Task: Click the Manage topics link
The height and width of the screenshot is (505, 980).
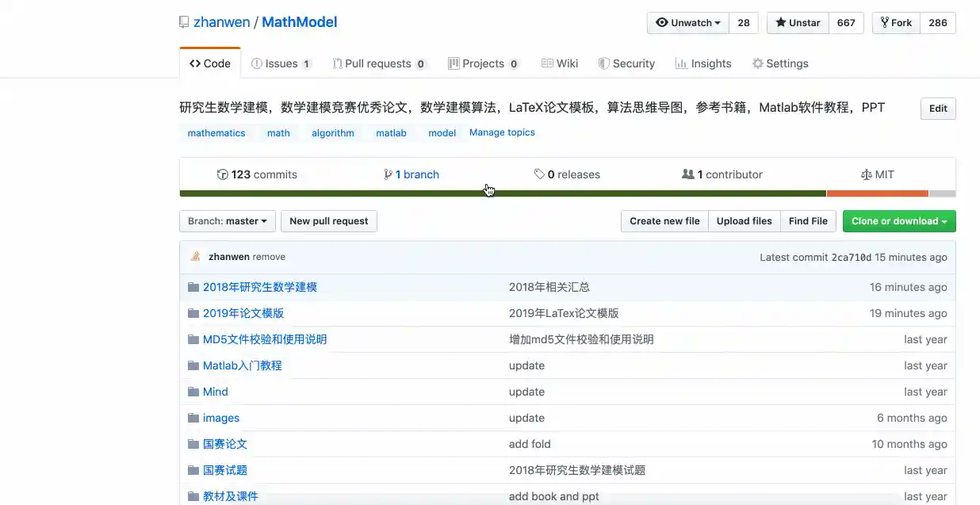Action: click(x=502, y=132)
